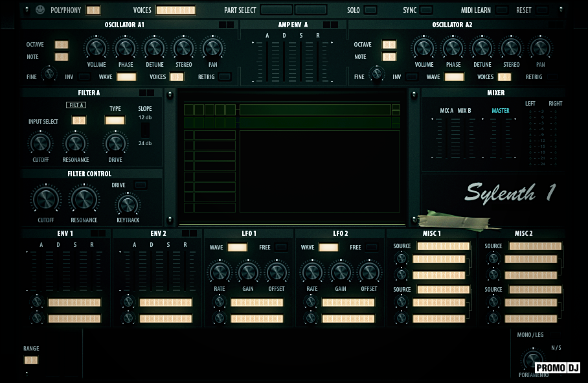Screen dimensions: 588x383
Task: Open the Oscillator A1 Wave selector
Action: (x=126, y=76)
